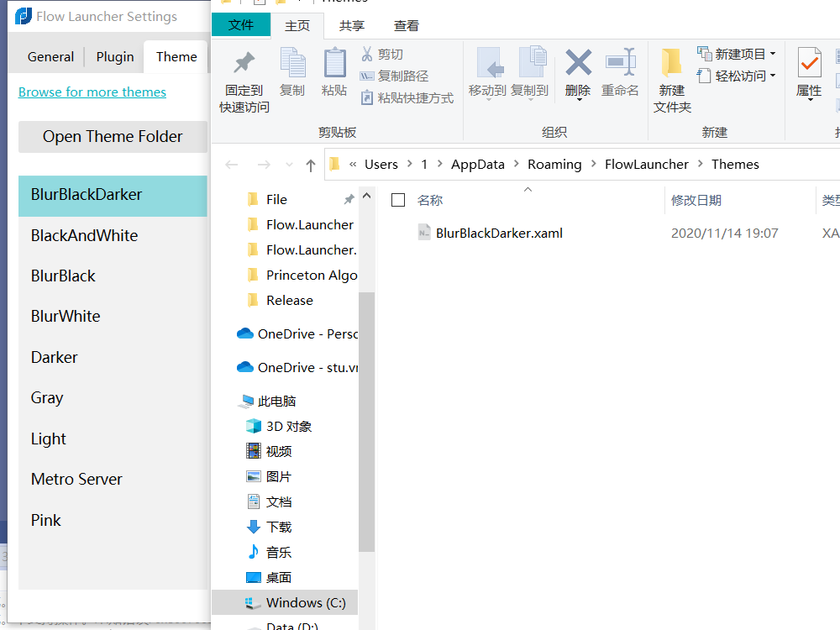840x630 pixels.
Task: Click Pin to Quick Access (固定到快速访问) icon
Action: 244,63
